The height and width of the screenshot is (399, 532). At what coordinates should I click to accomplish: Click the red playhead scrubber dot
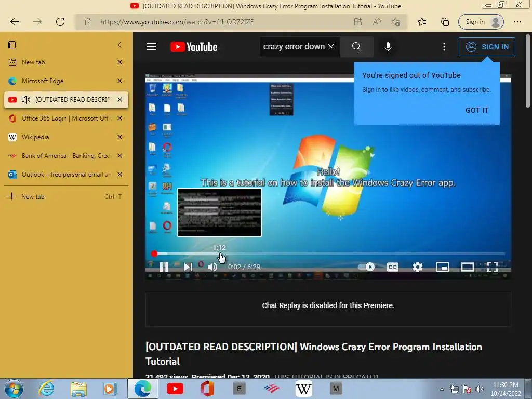(x=154, y=254)
